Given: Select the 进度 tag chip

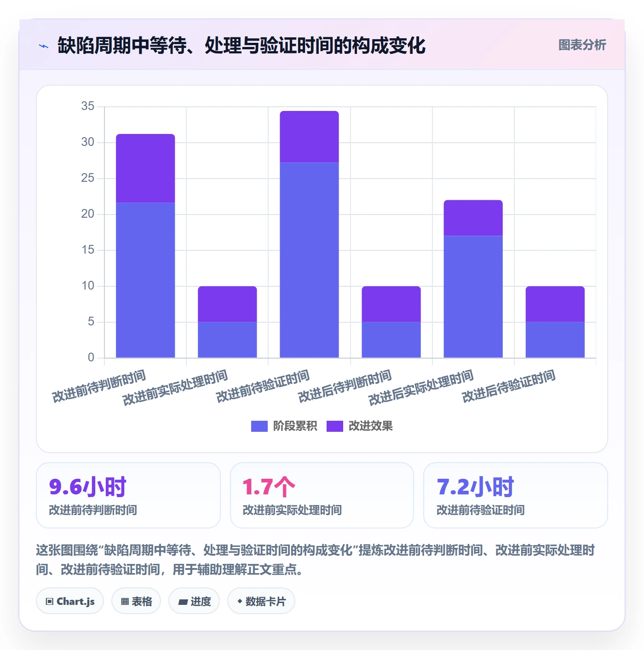Looking at the screenshot, I should pyautogui.click(x=194, y=601).
